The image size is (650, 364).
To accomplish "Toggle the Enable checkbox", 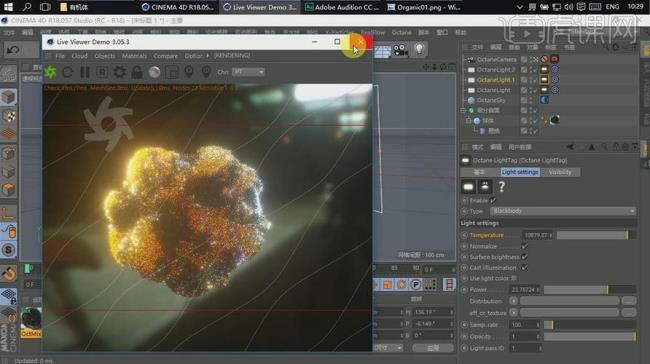I will [x=492, y=200].
